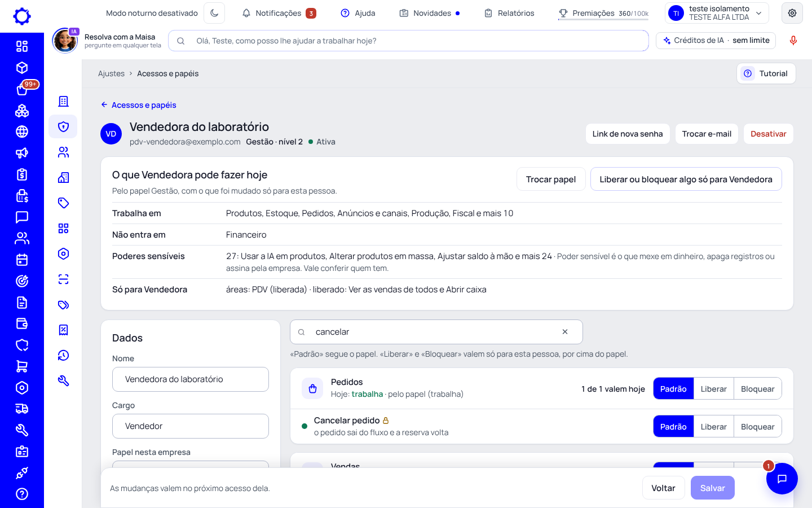
Task: Click the red Desativar button
Action: (768, 134)
